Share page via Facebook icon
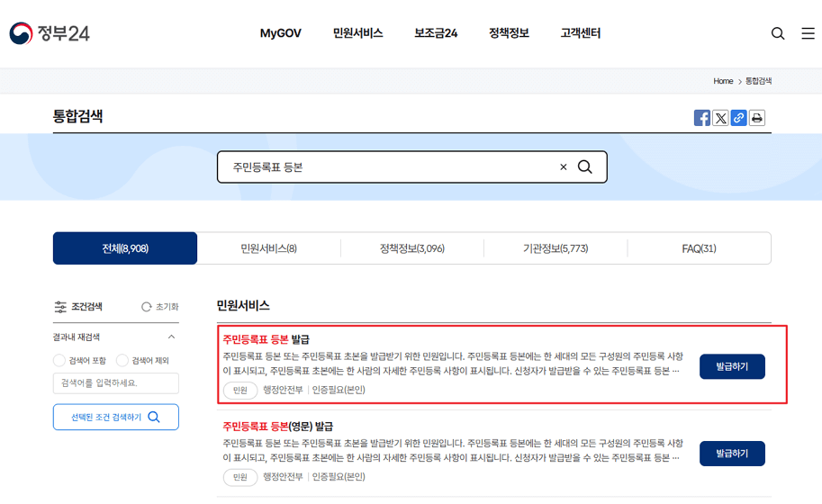822x504 pixels. (x=702, y=118)
